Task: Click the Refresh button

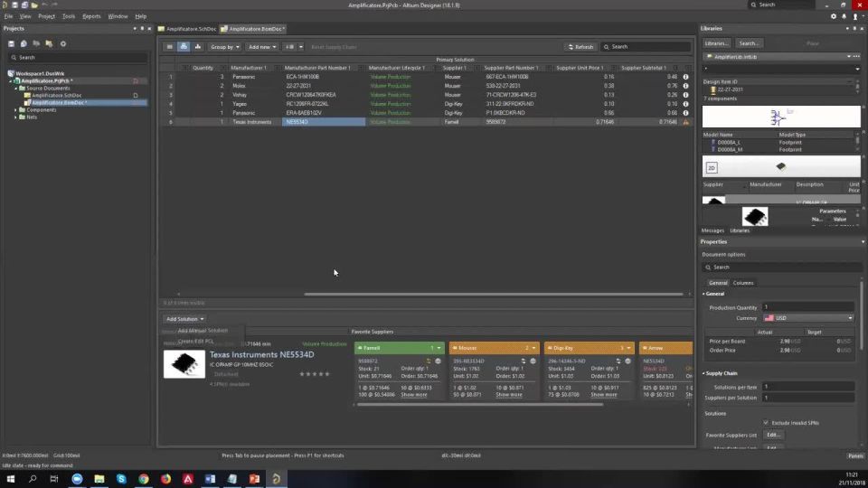Action: (580, 47)
